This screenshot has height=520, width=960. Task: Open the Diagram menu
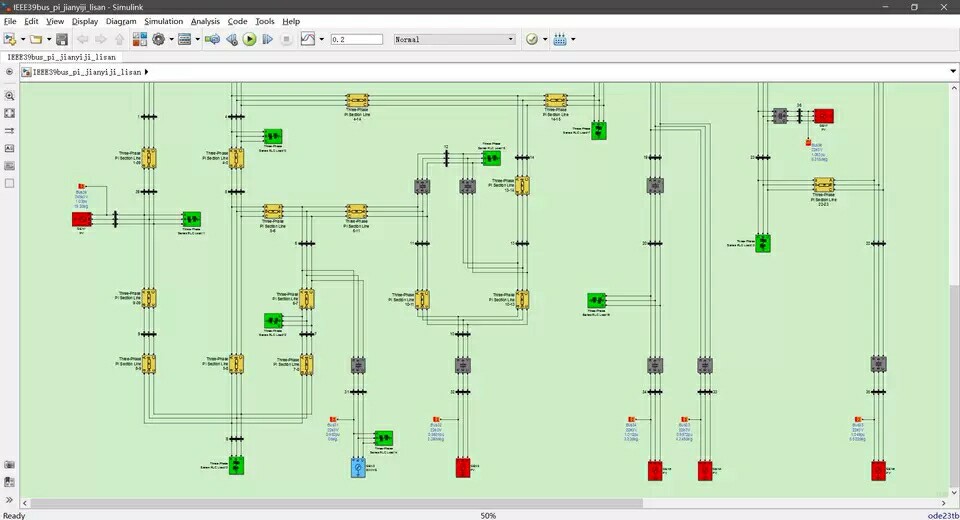121,21
